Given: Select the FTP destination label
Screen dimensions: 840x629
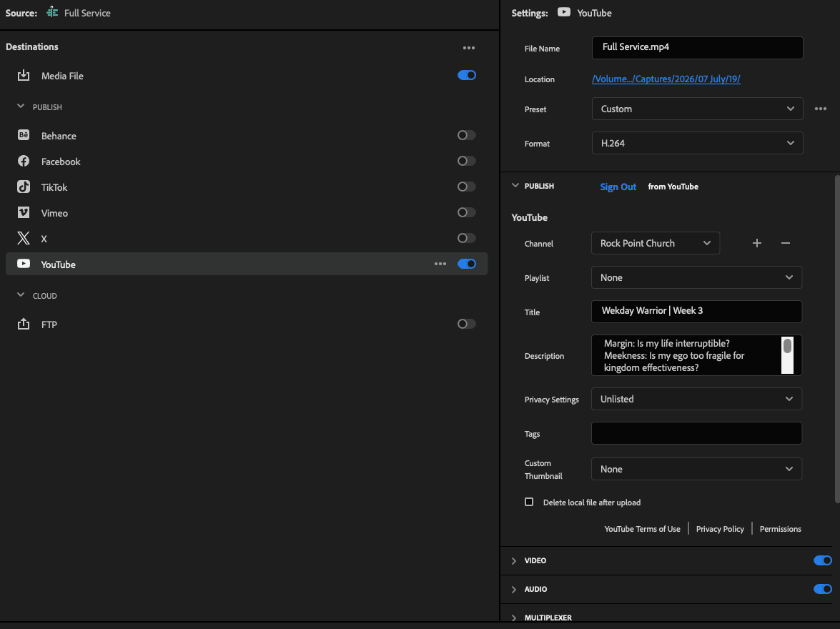Looking at the screenshot, I should tap(49, 325).
